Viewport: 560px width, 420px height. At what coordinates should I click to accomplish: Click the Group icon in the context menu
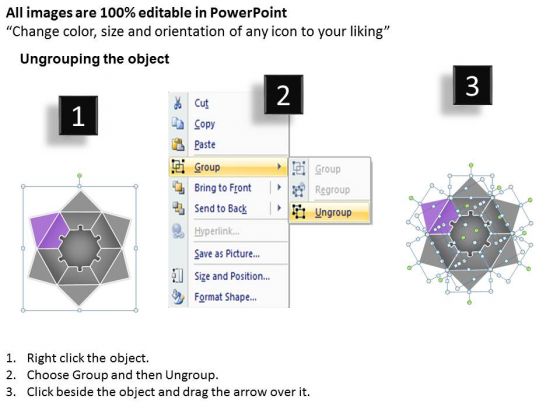click(x=178, y=166)
